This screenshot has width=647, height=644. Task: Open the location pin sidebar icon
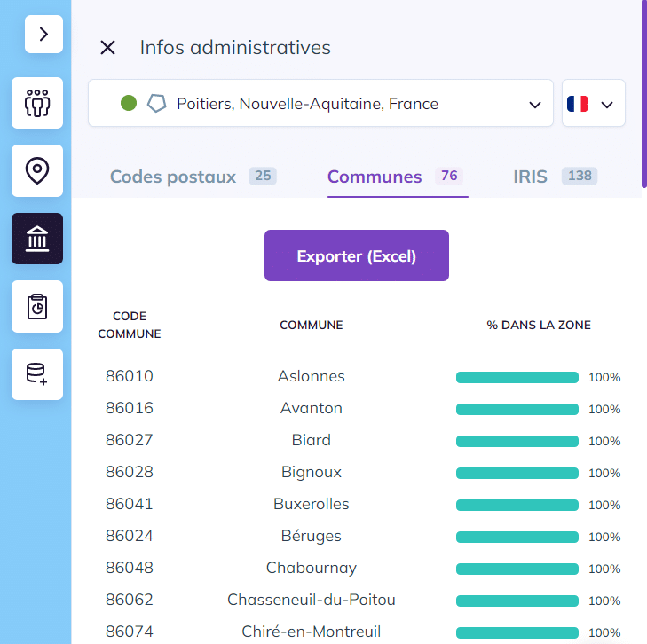click(x=37, y=170)
